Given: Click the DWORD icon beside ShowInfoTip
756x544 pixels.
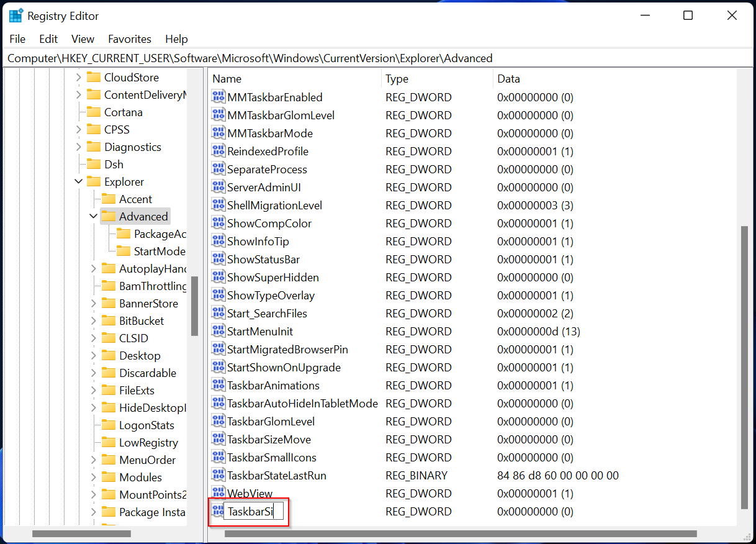Looking at the screenshot, I should (218, 241).
